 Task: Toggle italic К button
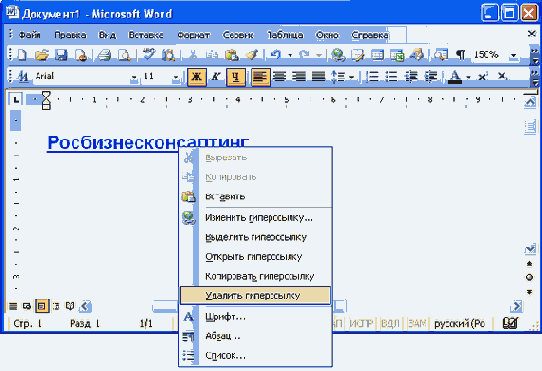click(x=216, y=76)
